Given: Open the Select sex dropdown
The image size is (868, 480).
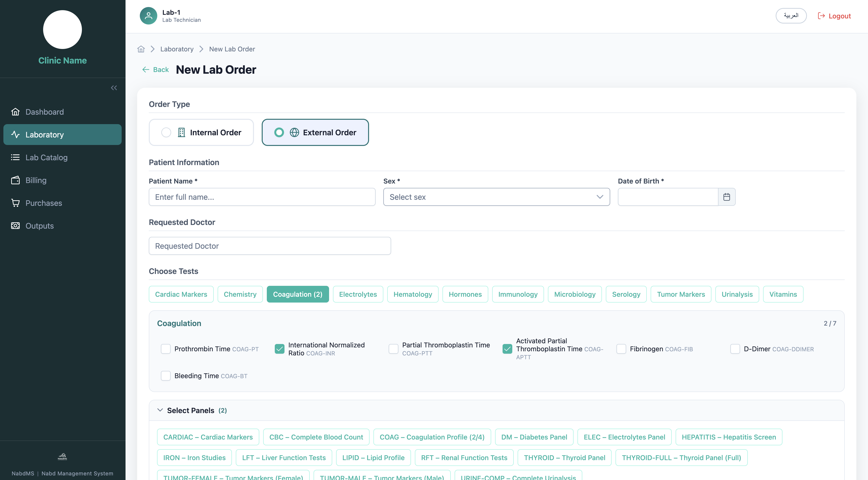Looking at the screenshot, I should click(x=496, y=197).
